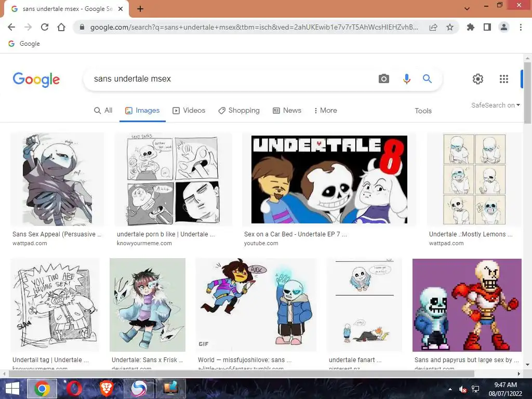The height and width of the screenshot is (399, 532).
Task: Open the browser home page
Action: coord(61,27)
